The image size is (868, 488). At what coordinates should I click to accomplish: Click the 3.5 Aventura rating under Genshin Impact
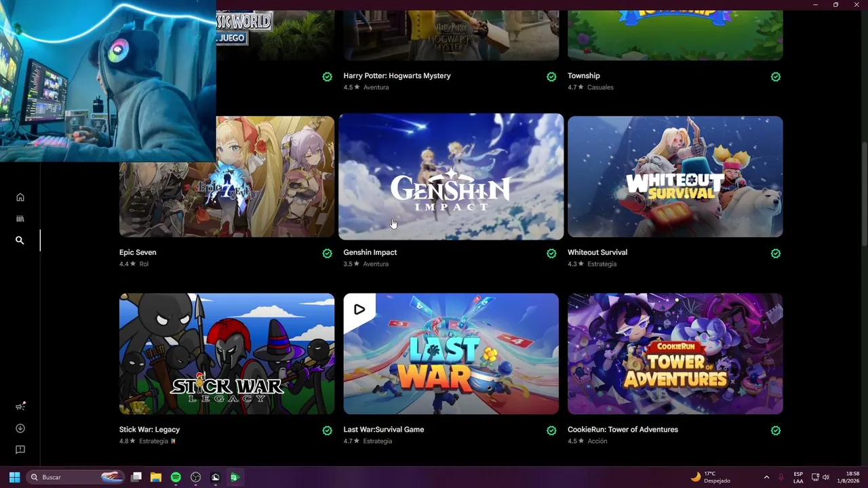click(x=366, y=264)
